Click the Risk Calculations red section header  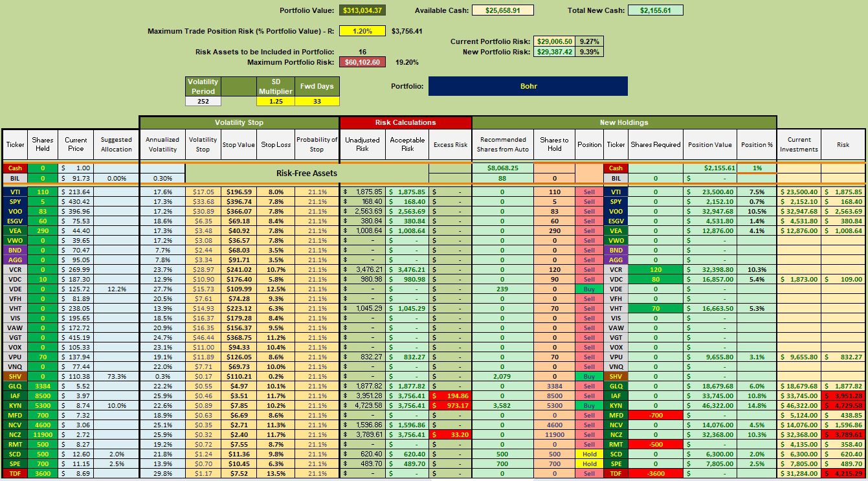coord(406,122)
